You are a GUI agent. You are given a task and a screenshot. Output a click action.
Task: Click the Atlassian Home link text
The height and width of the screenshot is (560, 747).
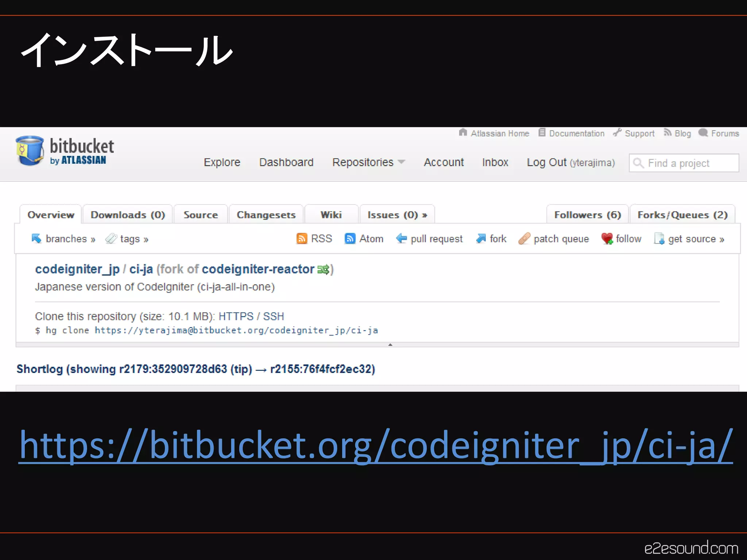(500, 133)
